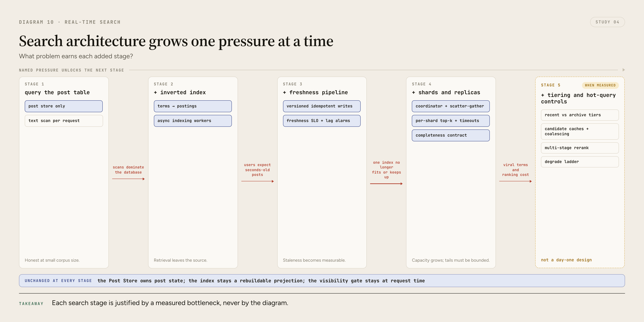Select 'Retrieval leaves the source.' note
The height and width of the screenshot is (322, 644).
point(180,260)
